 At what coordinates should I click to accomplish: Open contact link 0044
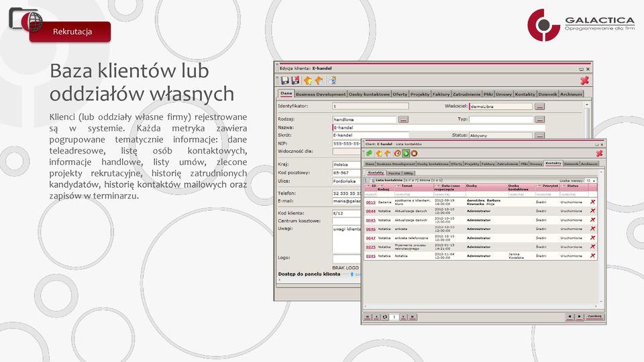[370, 211]
